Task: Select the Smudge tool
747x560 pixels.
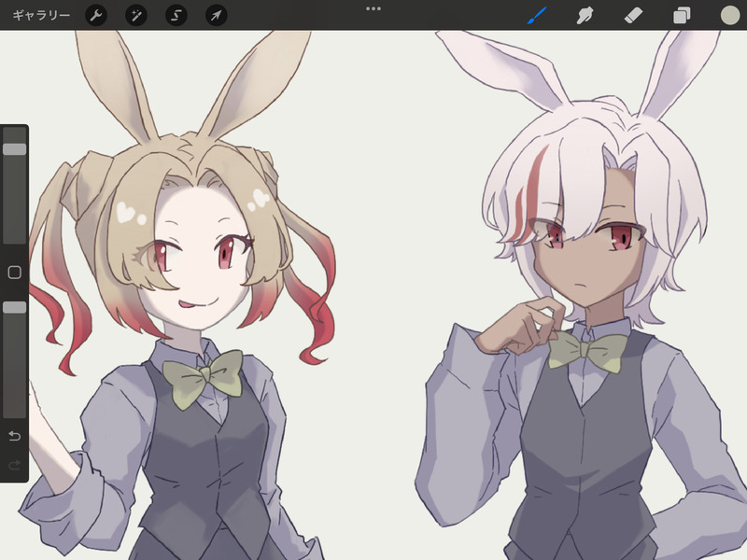Action: pos(585,16)
